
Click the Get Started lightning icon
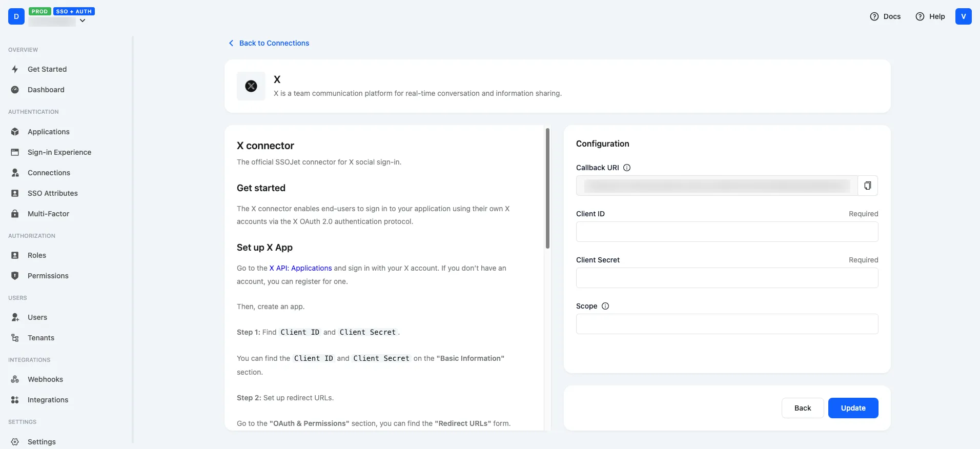coord(15,69)
